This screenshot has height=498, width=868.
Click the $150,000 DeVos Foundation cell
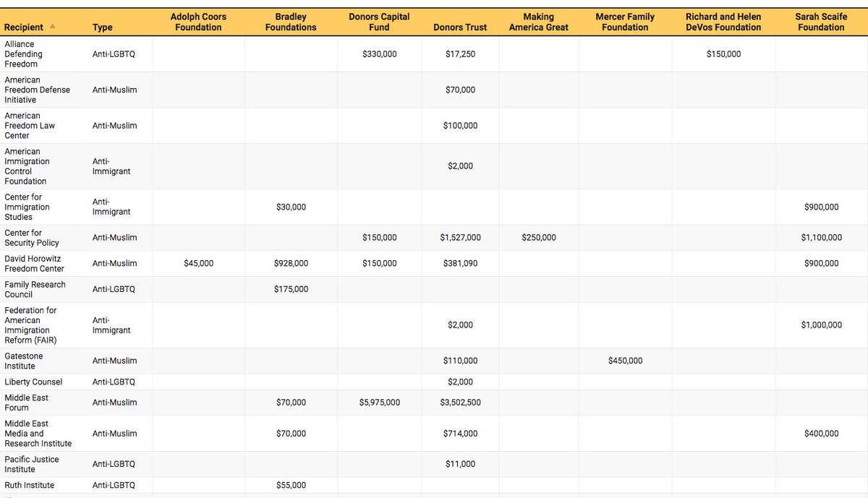[x=723, y=54]
